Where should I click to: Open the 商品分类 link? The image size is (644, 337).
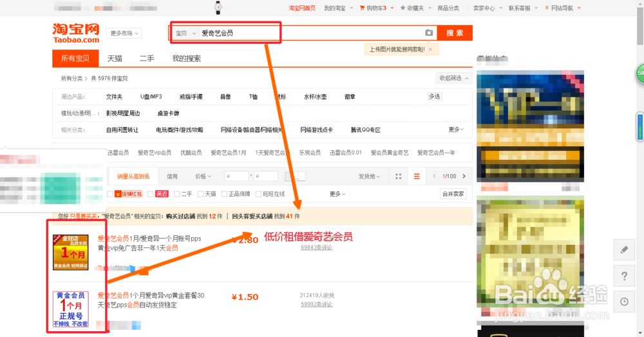[x=448, y=8]
